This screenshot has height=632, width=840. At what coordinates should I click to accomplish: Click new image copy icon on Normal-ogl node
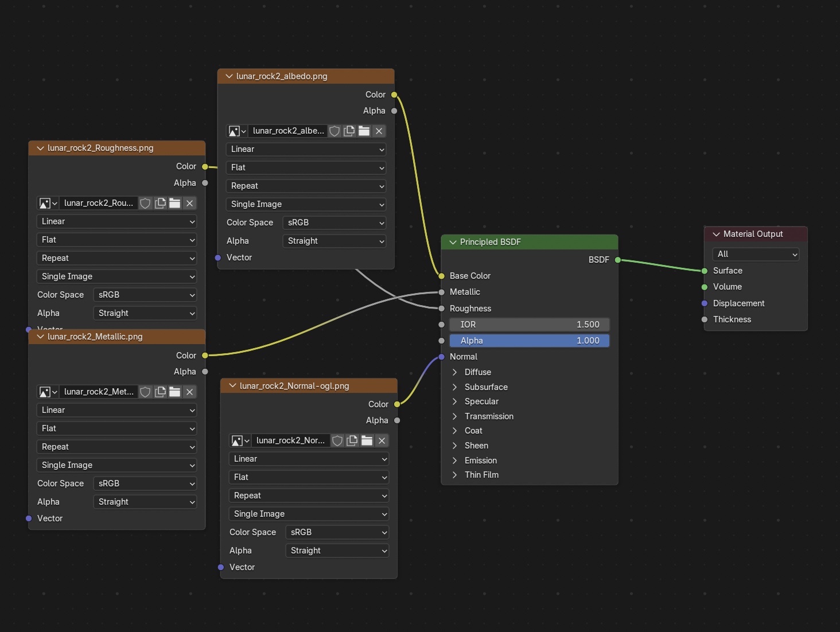coord(352,441)
